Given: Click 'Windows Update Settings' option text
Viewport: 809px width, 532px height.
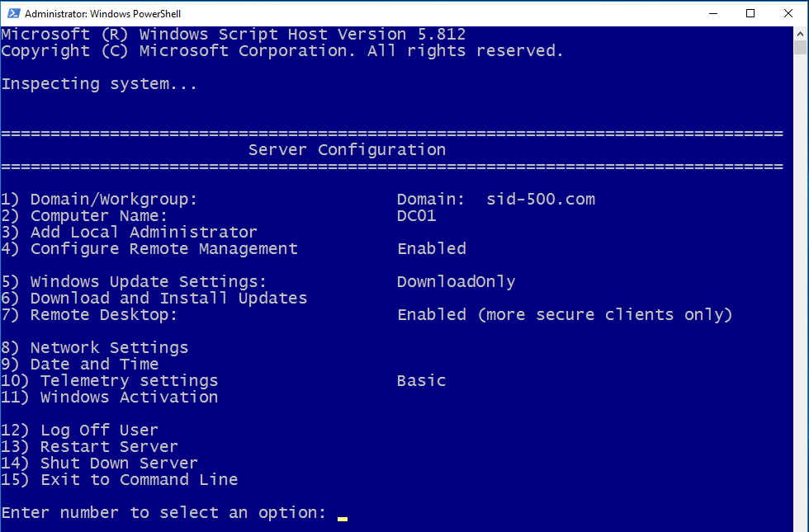Looking at the screenshot, I should [149, 282].
